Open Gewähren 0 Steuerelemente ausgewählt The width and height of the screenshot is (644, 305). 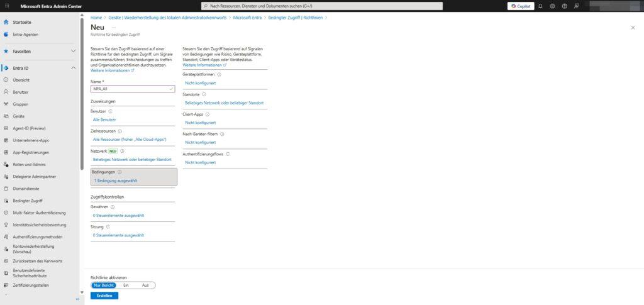(118, 216)
